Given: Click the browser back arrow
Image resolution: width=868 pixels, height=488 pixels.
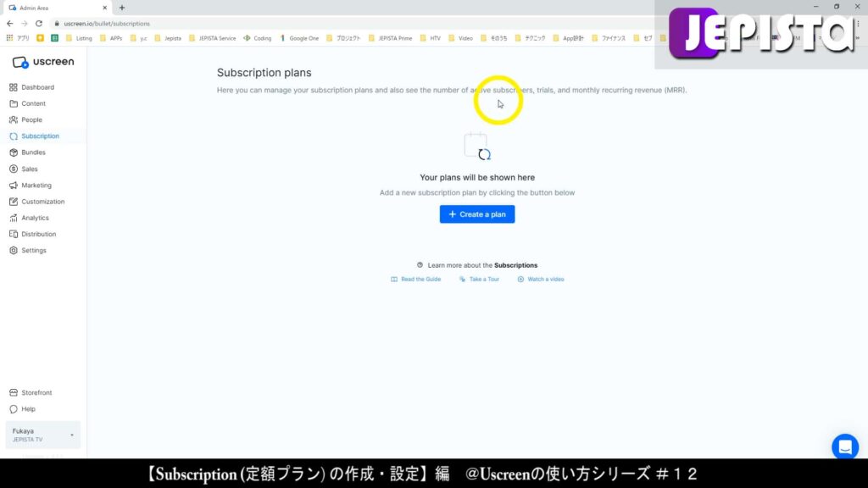Looking at the screenshot, I should [x=10, y=23].
